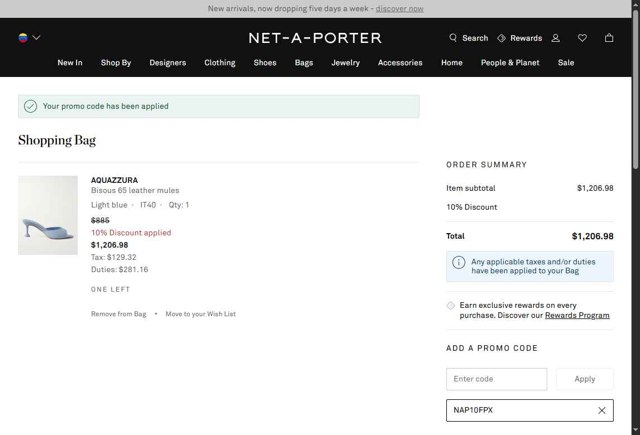Open the Bags menu
640x435 pixels.
point(304,63)
